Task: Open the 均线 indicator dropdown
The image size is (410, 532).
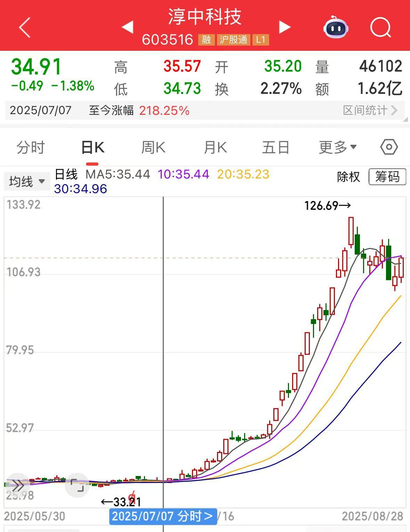Action: (x=27, y=181)
